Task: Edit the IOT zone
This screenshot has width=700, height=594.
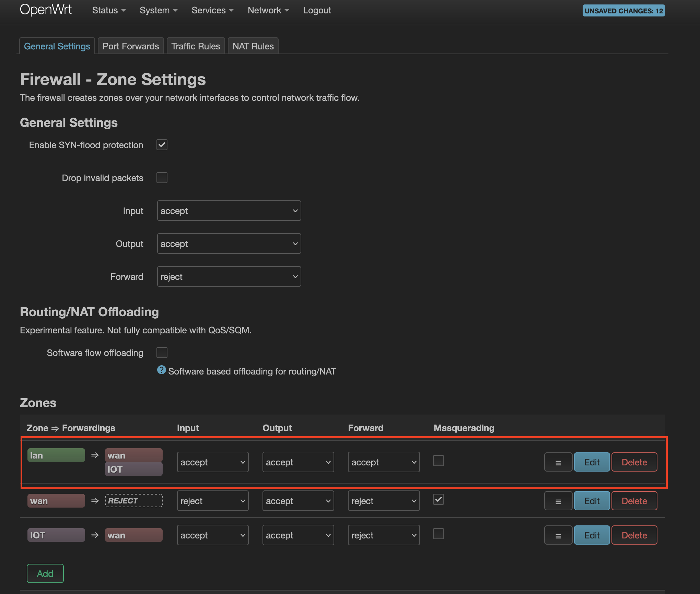Action: point(592,535)
